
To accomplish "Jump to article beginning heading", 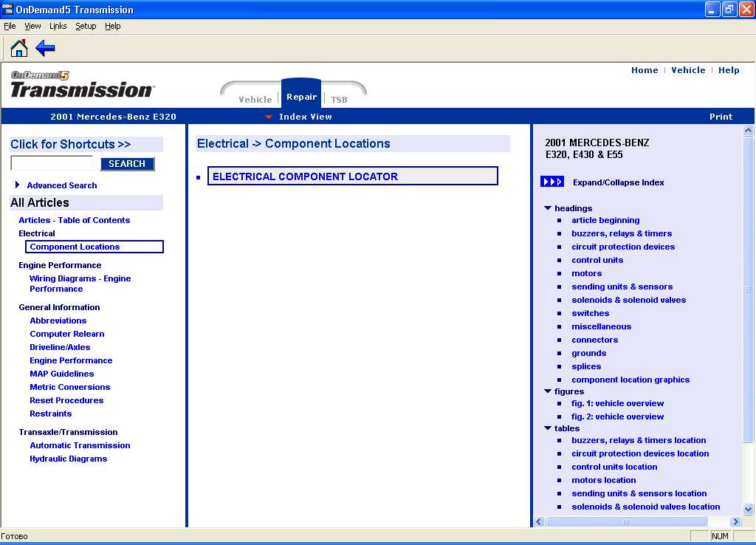I will (605, 220).
